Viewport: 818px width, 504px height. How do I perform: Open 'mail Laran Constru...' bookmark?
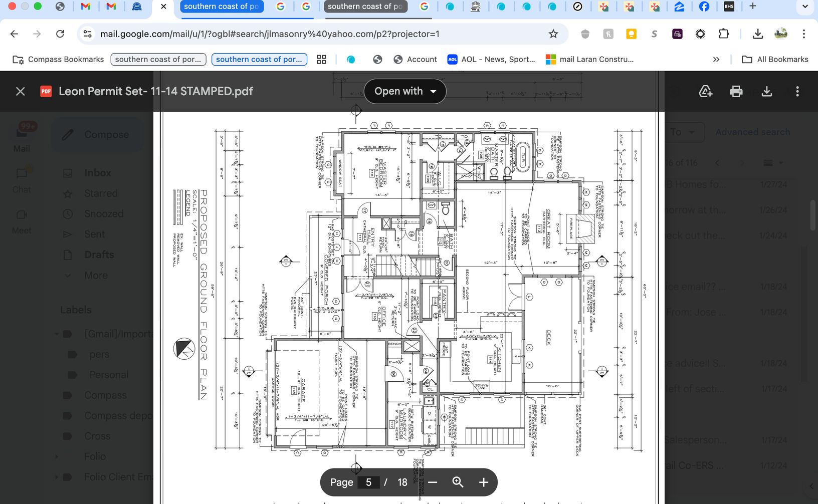(589, 59)
